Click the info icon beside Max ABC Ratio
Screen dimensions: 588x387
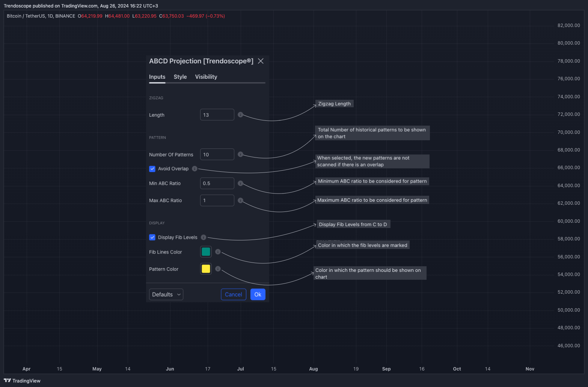240,201
